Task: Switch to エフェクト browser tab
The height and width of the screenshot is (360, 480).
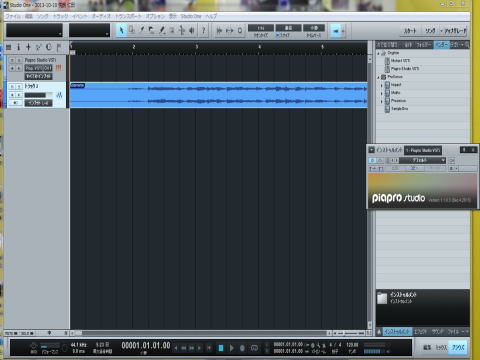Action: (x=420, y=332)
